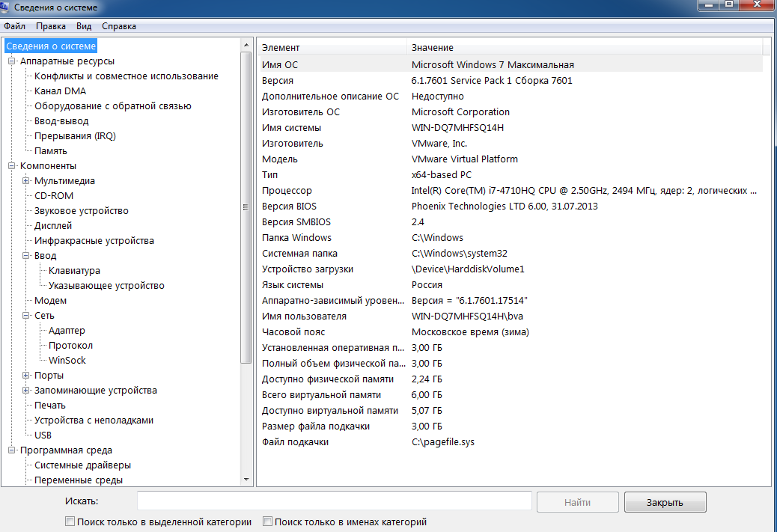This screenshot has height=532, width=777.
Task: Collapse the Сеть tree node
Action: pos(26,316)
